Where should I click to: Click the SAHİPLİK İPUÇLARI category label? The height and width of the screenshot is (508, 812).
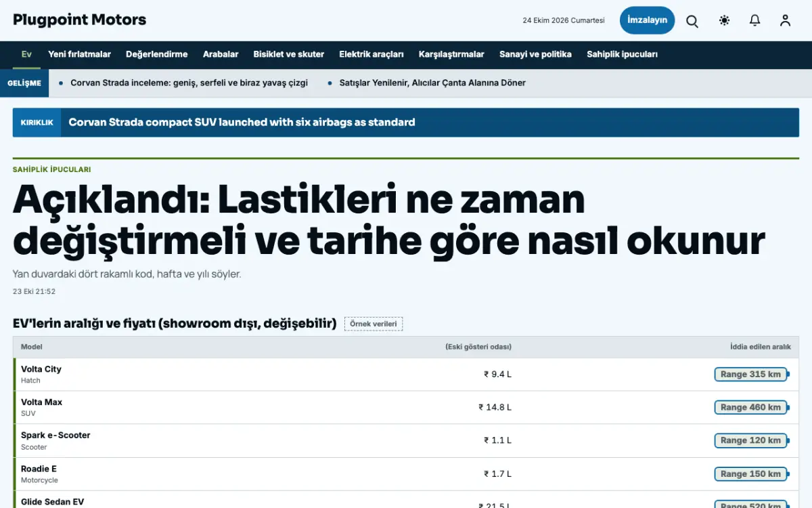(51, 169)
